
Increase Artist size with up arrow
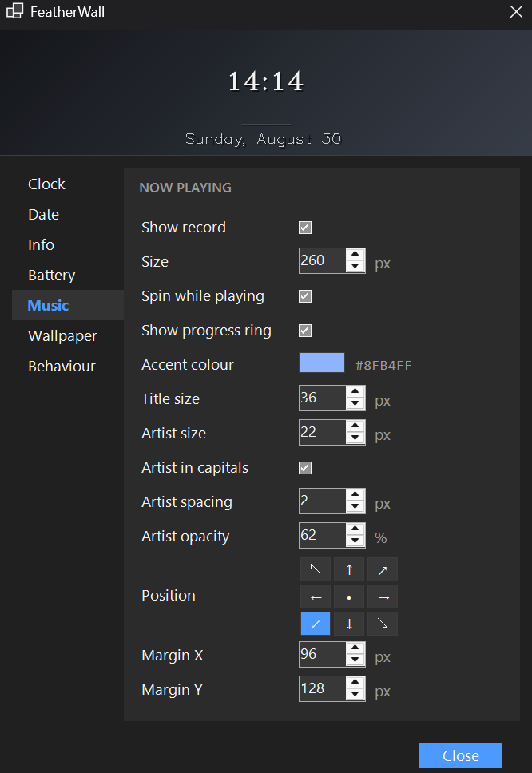click(355, 426)
